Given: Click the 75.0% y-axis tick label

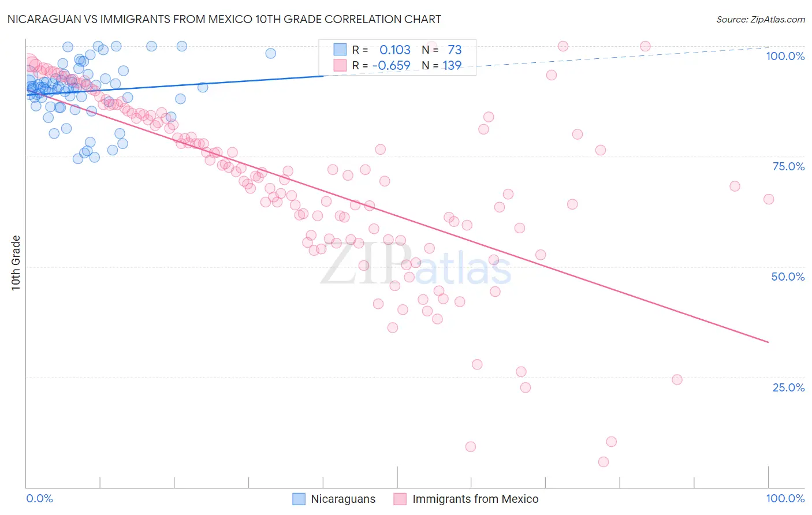Looking at the screenshot, I should [788, 166].
